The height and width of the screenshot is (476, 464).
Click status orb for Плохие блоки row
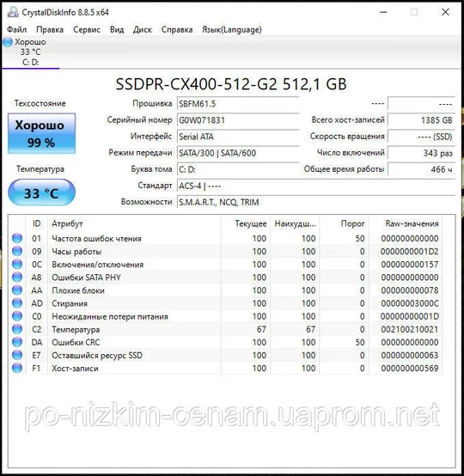(17, 290)
